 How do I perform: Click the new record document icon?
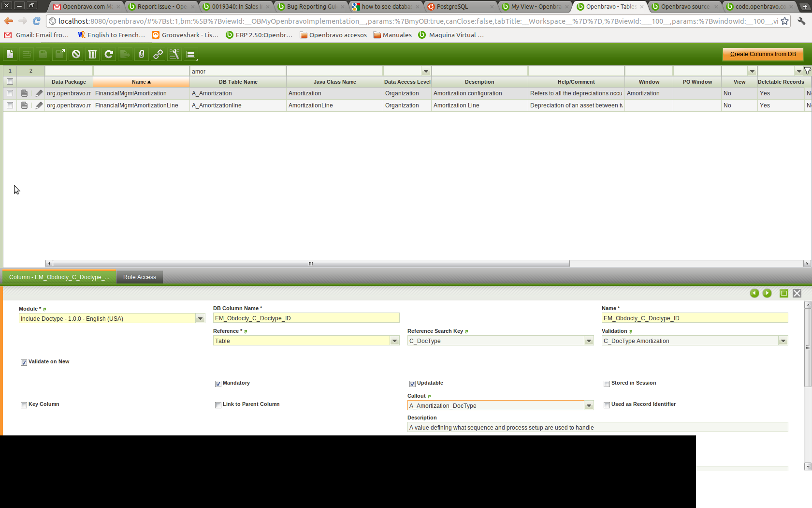10,54
